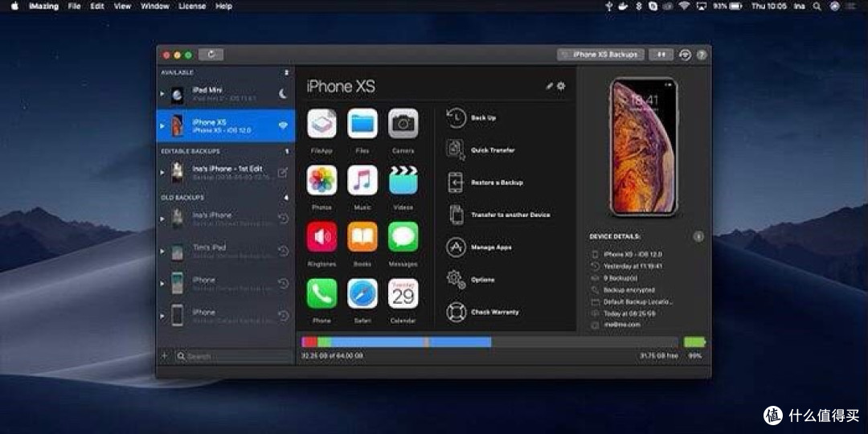
Task: Open the Phone app icon
Action: coord(321,293)
